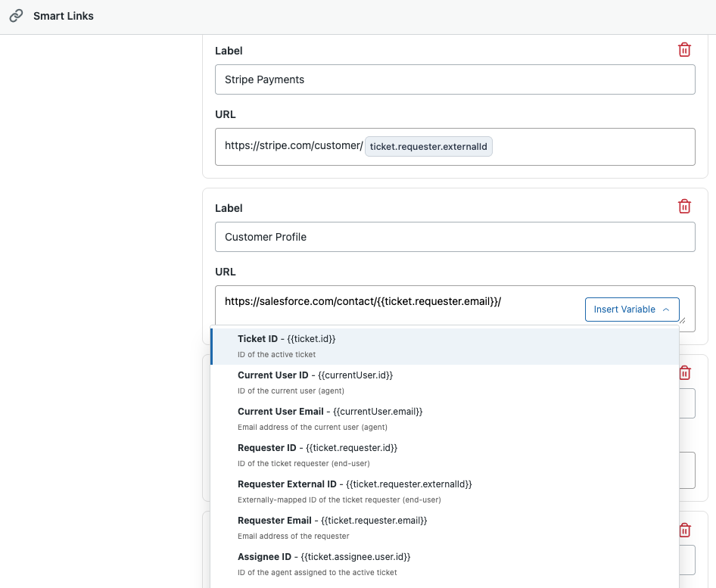Viewport: 716px width, 588px height.
Task: Click into the stripe.com URL field
Action: pyautogui.click(x=590, y=147)
